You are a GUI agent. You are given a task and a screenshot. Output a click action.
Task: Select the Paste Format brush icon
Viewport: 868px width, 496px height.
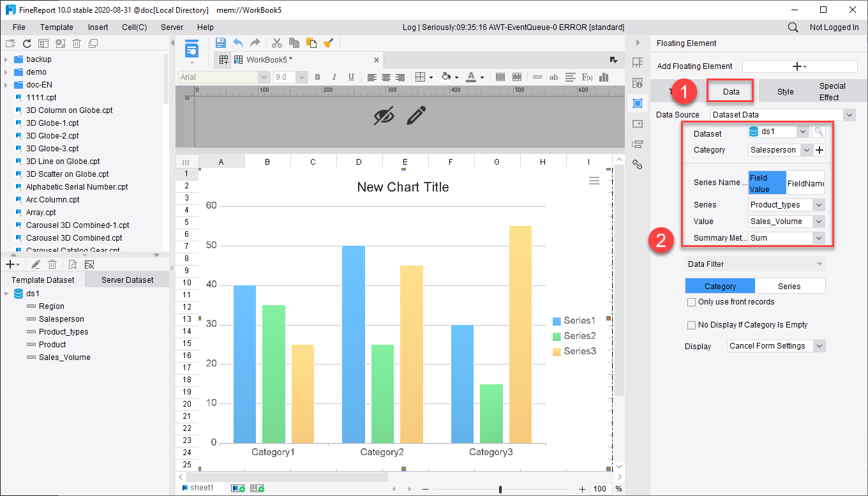click(328, 43)
